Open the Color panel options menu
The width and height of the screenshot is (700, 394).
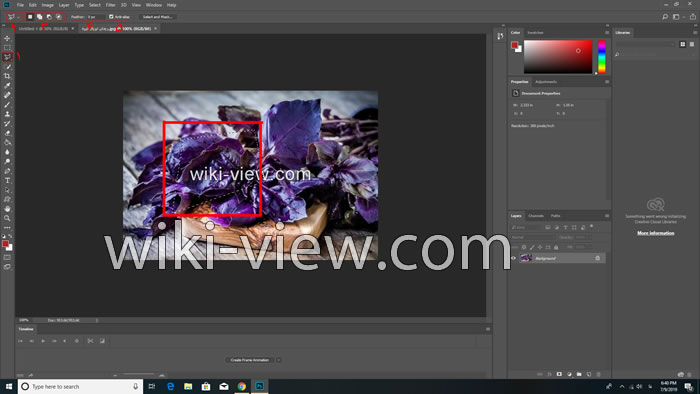coord(607,33)
